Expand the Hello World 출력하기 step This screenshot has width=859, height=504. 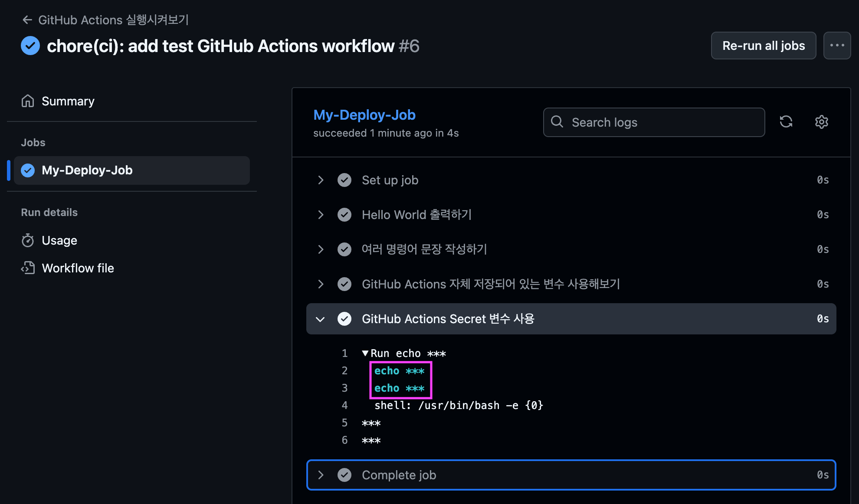point(321,215)
